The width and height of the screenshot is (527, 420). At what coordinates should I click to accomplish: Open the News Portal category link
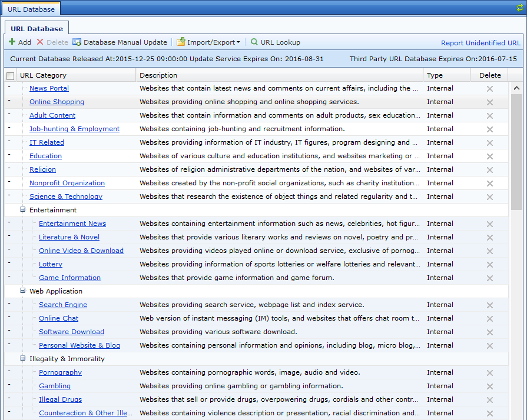[49, 88]
